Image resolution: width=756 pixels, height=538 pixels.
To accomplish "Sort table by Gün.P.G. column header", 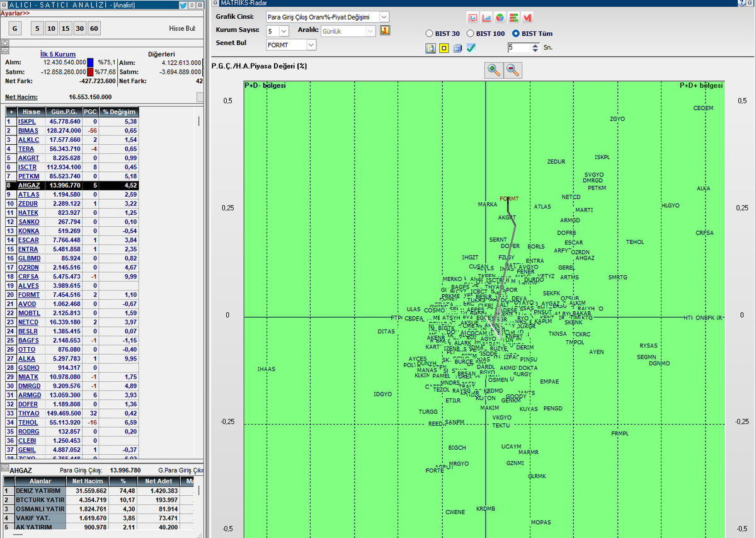I will coord(64,112).
